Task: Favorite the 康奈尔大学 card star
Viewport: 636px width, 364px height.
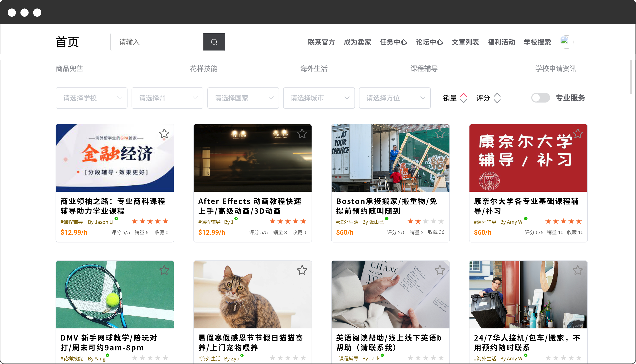Action: click(578, 134)
